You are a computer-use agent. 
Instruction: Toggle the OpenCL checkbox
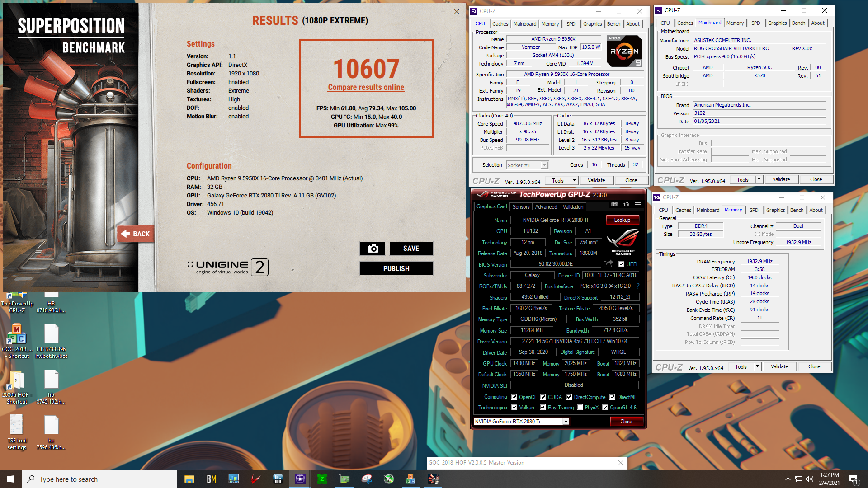pos(514,397)
